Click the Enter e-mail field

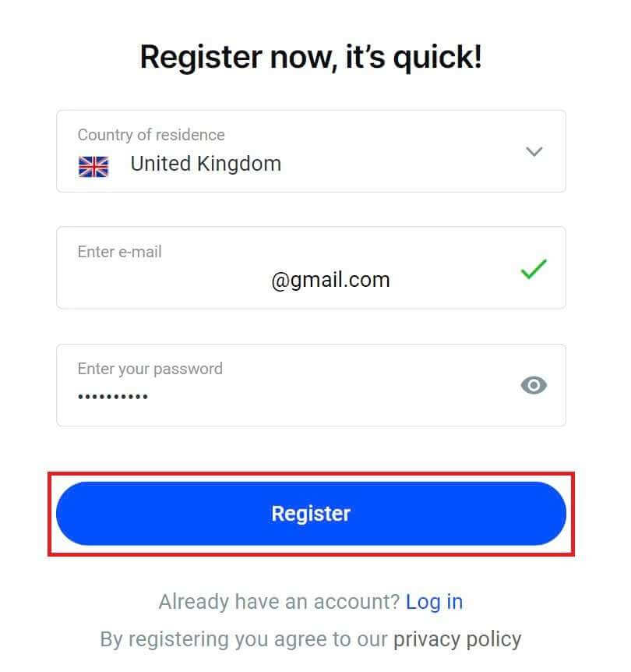(273, 267)
